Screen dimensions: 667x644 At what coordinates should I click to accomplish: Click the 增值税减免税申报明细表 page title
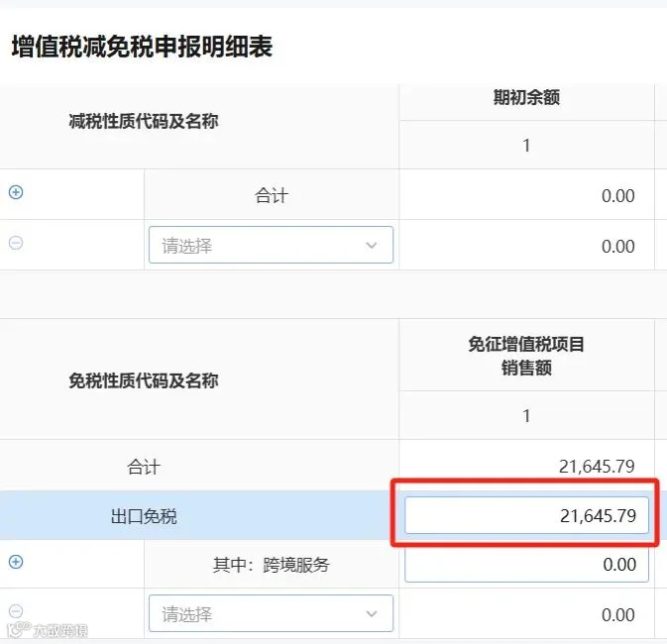pyautogui.click(x=142, y=47)
